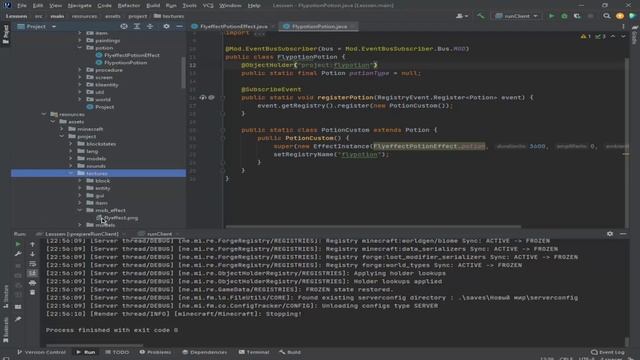Click Expand All icon in Project panel
Image resolution: width=640 pixels, height=360 pixels.
click(x=137, y=26)
